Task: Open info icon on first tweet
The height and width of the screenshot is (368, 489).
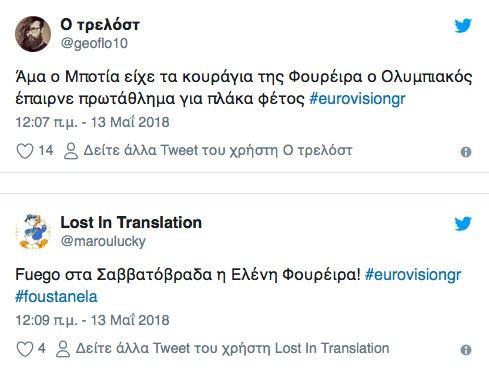Action: [466, 152]
